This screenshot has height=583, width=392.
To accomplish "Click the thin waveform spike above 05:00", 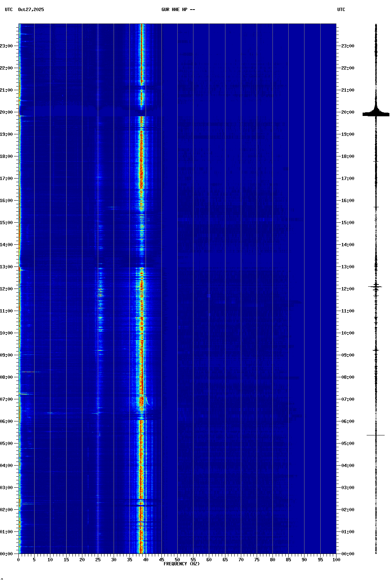I will [375, 435].
